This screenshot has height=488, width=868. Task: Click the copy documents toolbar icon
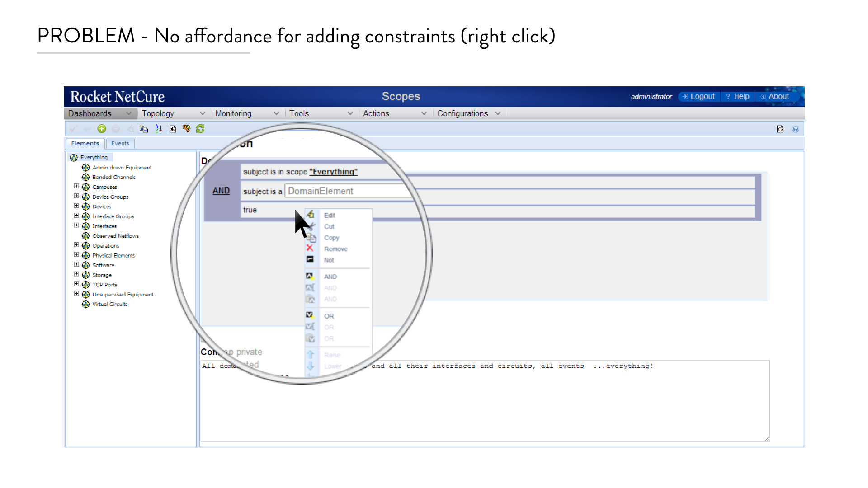pos(144,129)
